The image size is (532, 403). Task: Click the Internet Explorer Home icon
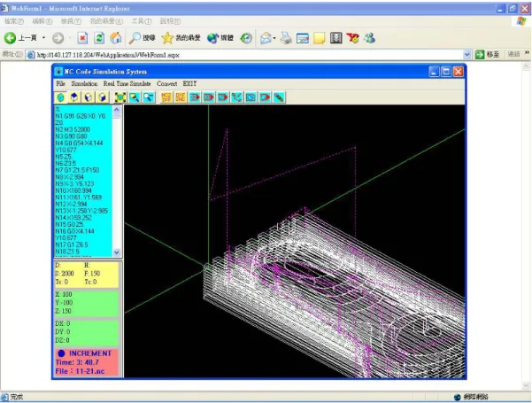coord(116,38)
